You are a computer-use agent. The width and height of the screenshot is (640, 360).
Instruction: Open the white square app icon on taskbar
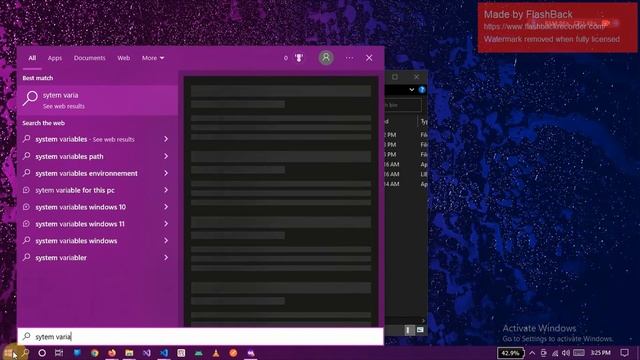click(181, 353)
